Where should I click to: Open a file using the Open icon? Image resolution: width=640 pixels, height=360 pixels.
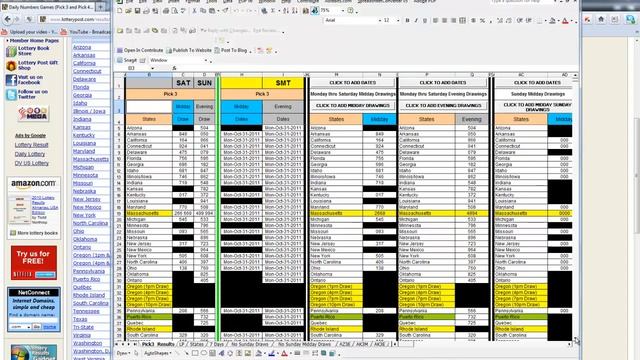pos(128,11)
